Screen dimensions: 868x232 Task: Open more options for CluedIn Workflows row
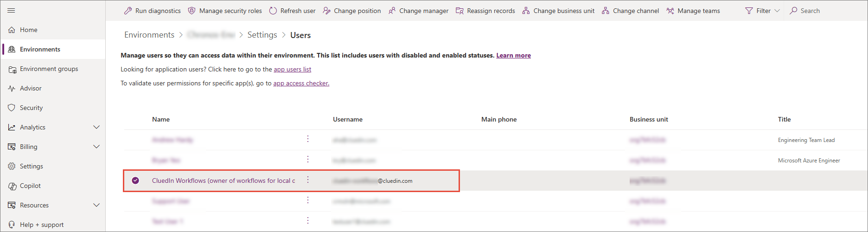coord(308,180)
